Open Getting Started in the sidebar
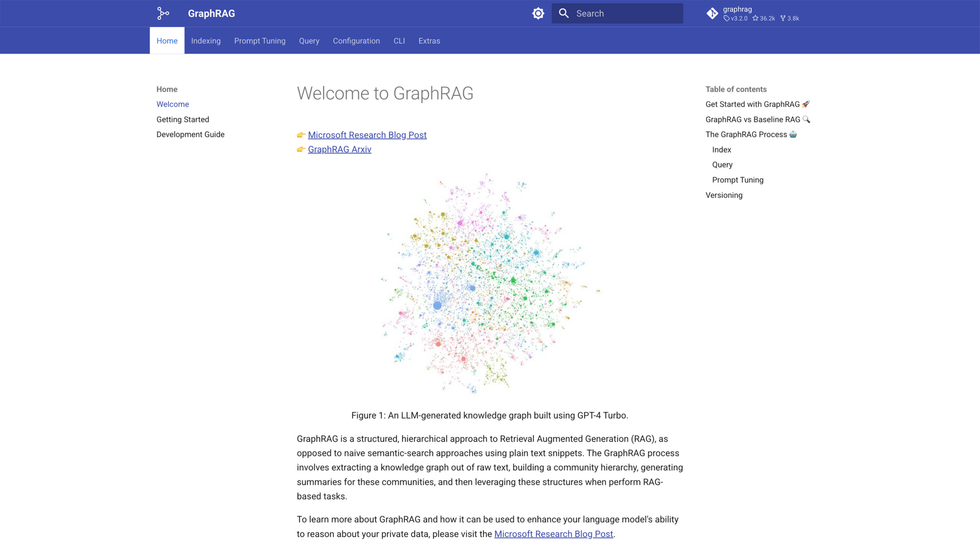This screenshot has width=980, height=551. pyautogui.click(x=183, y=119)
